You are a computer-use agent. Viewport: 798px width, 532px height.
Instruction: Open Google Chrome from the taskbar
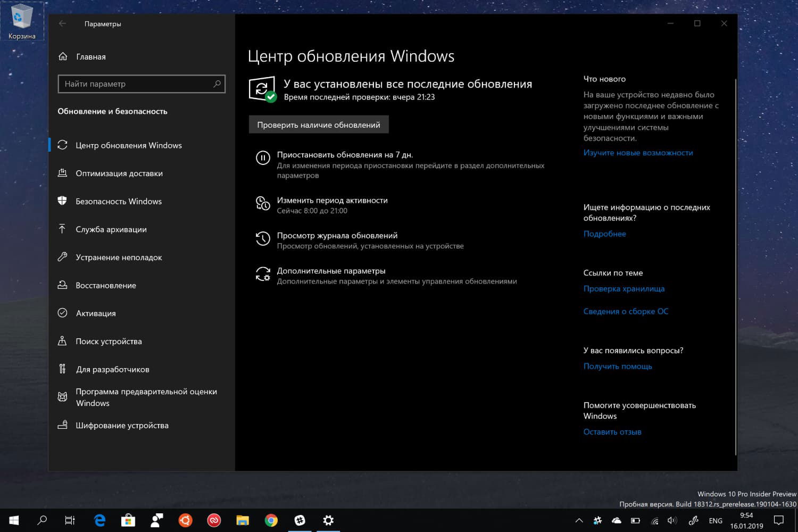[x=271, y=520]
